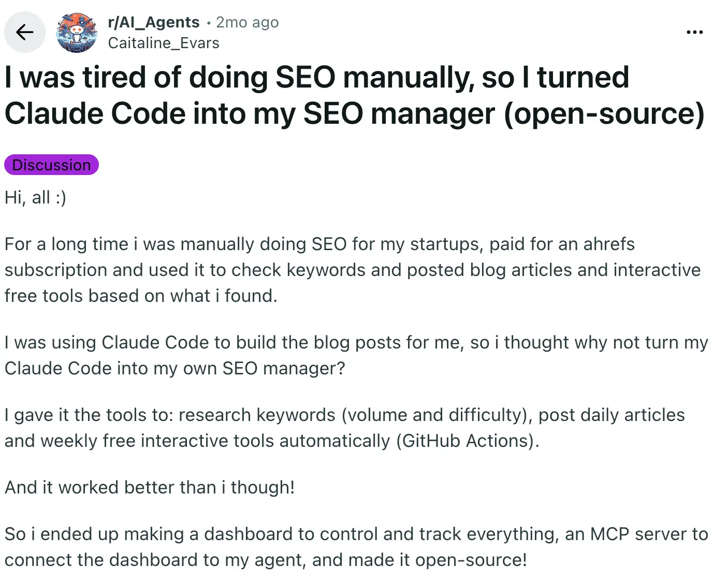728x581 pixels.
Task: Go back using the left arrow button
Action: [x=24, y=32]
